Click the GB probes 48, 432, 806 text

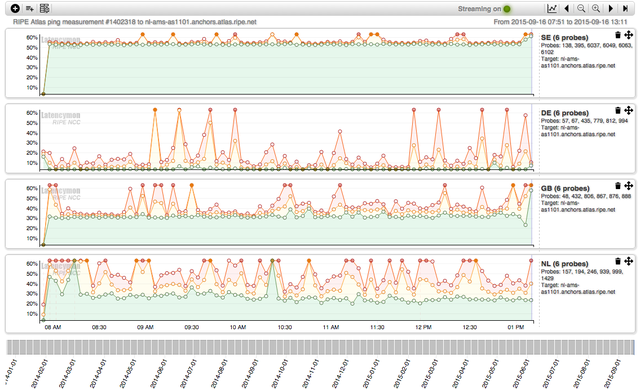(586, 196)
